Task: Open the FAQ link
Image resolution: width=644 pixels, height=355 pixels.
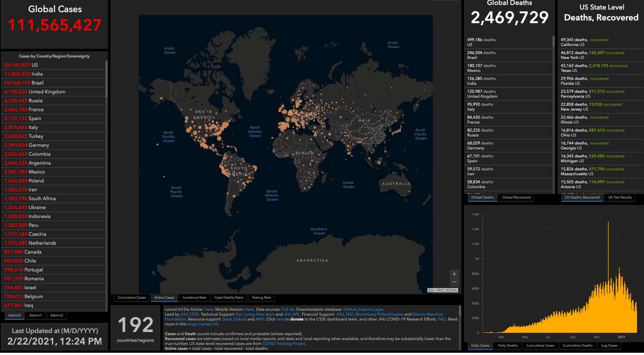Action: coord(442,319)
